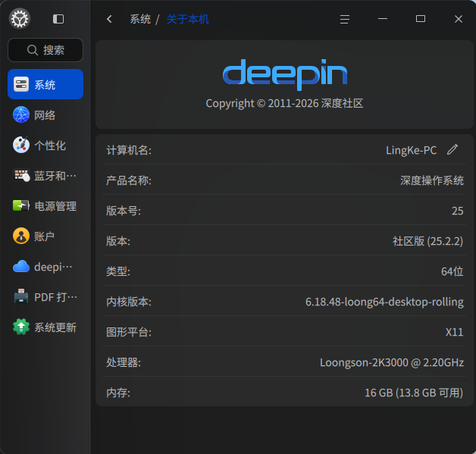Close the Control Center window
476x454 pixels.
(459, 19)
